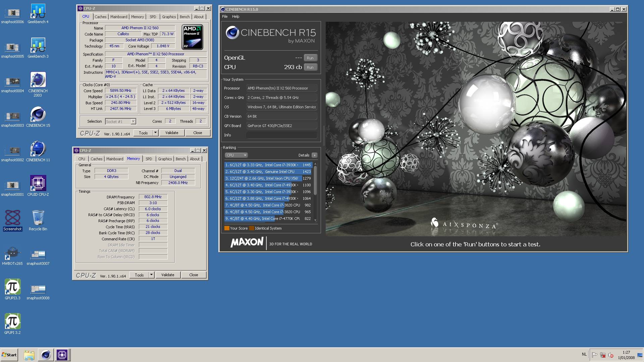644x362 pixels.
Task: Click Close in top CPU-Z window
Action: (x=198, y=133)
